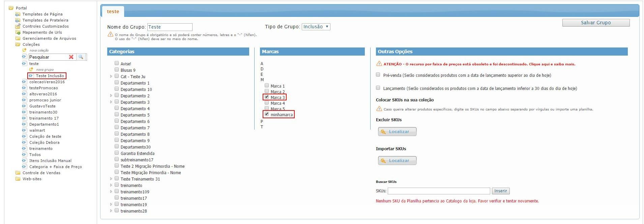Screen dimensions: 644x224
Task: Click the icon beside altoverao2016
Action: 24,94
